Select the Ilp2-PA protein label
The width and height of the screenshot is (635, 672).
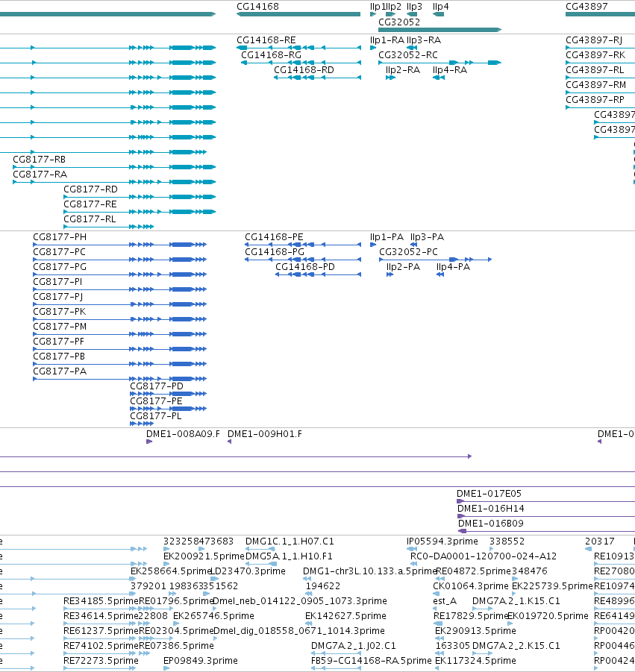[x=403, y=267]
